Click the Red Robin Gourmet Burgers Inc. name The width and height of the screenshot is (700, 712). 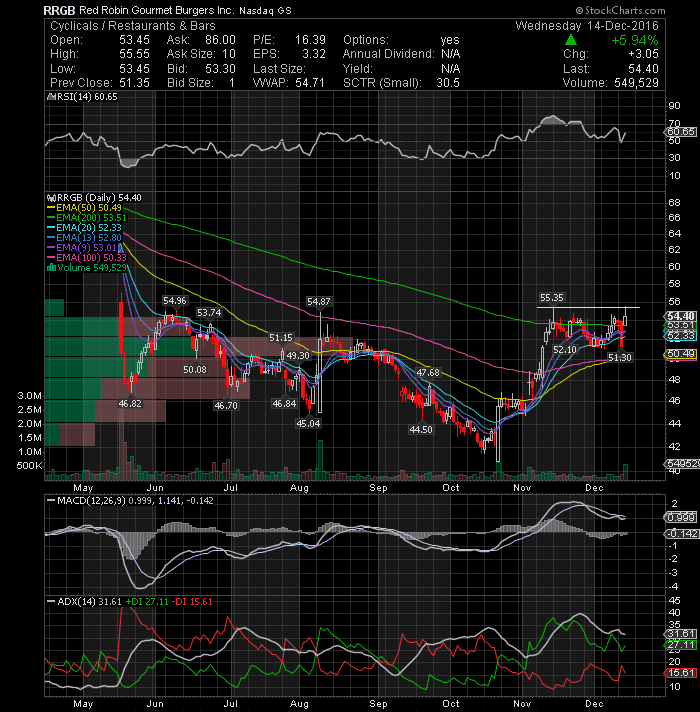click(156, 10)
